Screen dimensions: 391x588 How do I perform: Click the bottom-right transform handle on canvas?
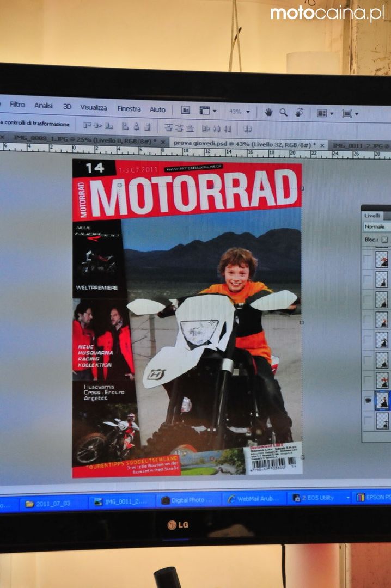[302, 457]
